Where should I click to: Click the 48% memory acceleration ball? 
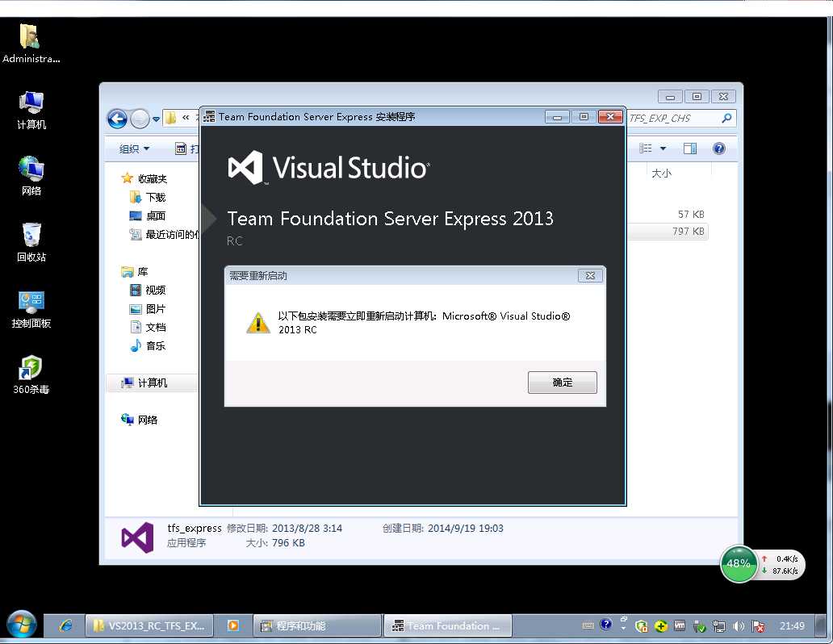739,564
